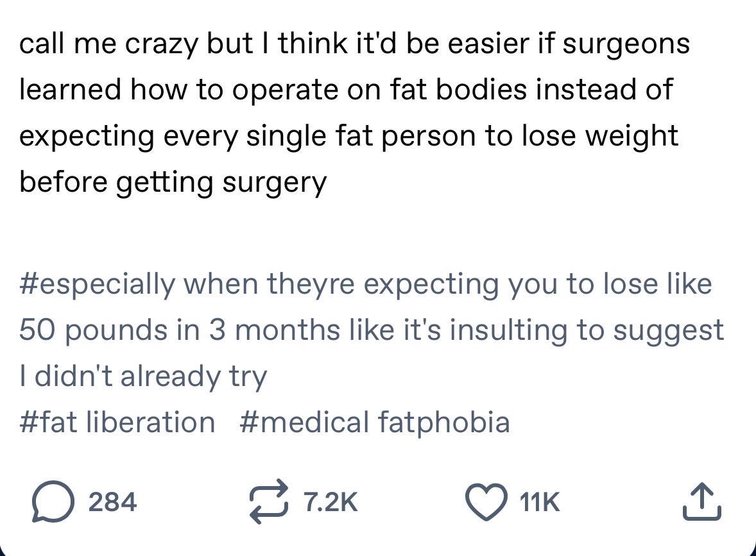
Task: Click the first line 'call me crazy'
Action: click(x=354, y=44)
